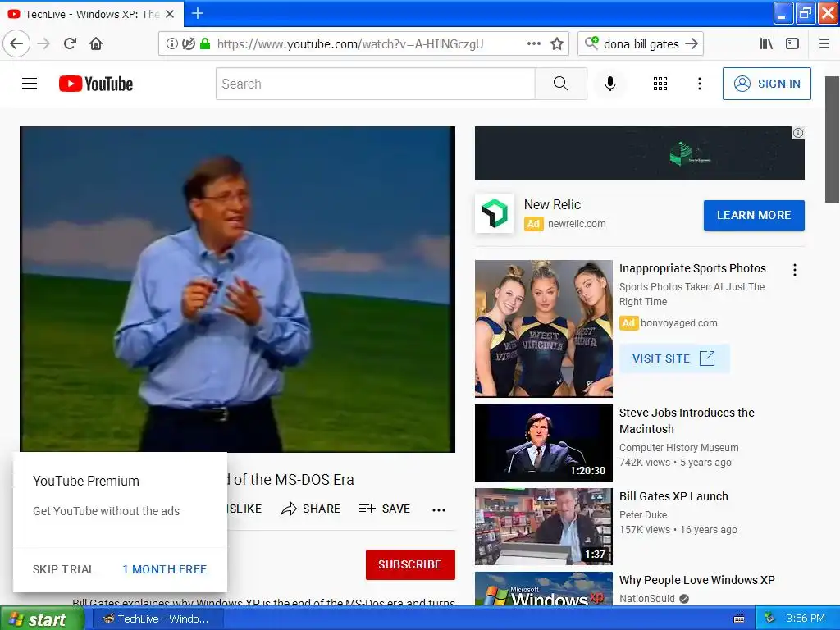Screen dimensions: 840x630
Task: Save video with SAVE button
Action: [385, 509]
